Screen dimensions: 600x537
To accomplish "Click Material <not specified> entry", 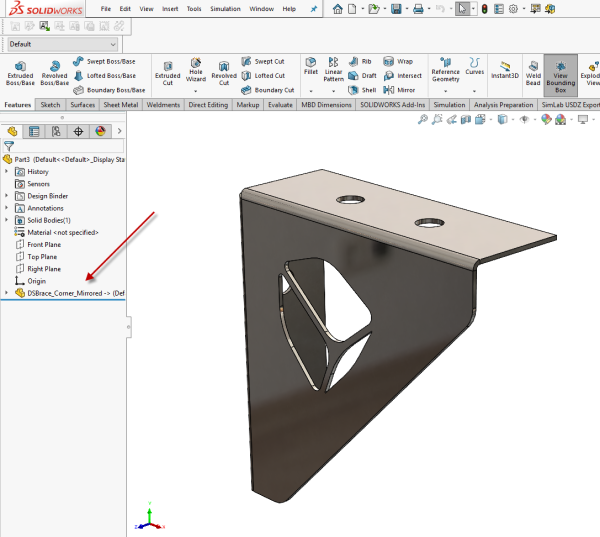I will 62,232.
